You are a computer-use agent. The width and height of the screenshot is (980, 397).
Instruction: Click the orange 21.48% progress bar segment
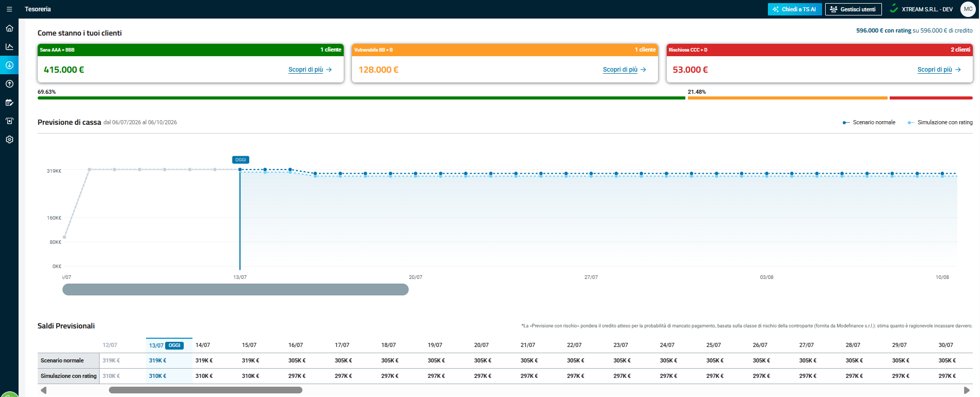(788, 98)
